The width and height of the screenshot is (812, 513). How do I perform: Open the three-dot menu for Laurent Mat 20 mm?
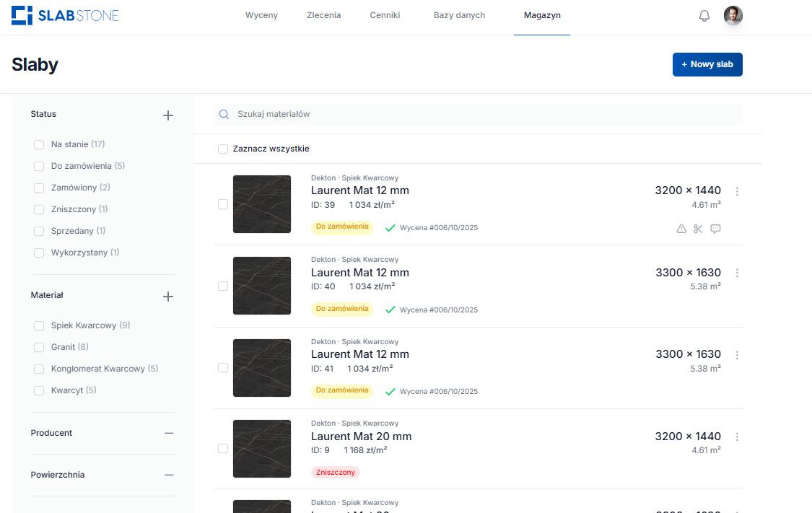click(x=737, y=437)
